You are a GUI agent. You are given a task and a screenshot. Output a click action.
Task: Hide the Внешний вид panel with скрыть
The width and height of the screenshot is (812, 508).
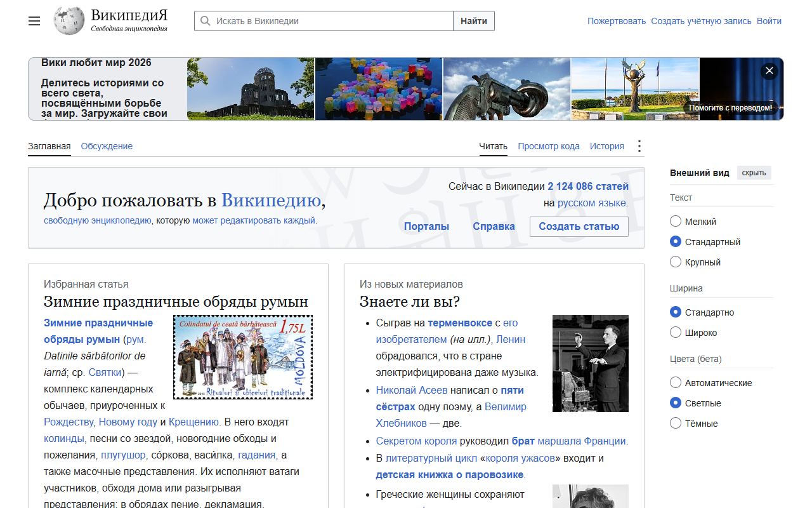[x=754, y=173]
